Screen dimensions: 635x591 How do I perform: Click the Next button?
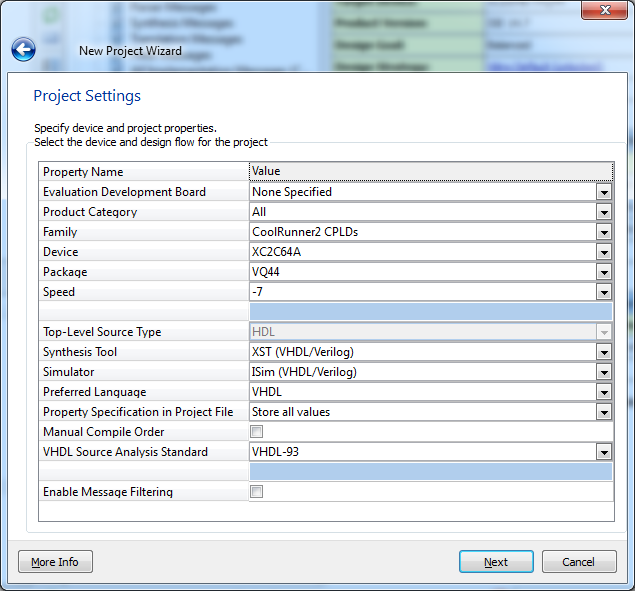496,562
